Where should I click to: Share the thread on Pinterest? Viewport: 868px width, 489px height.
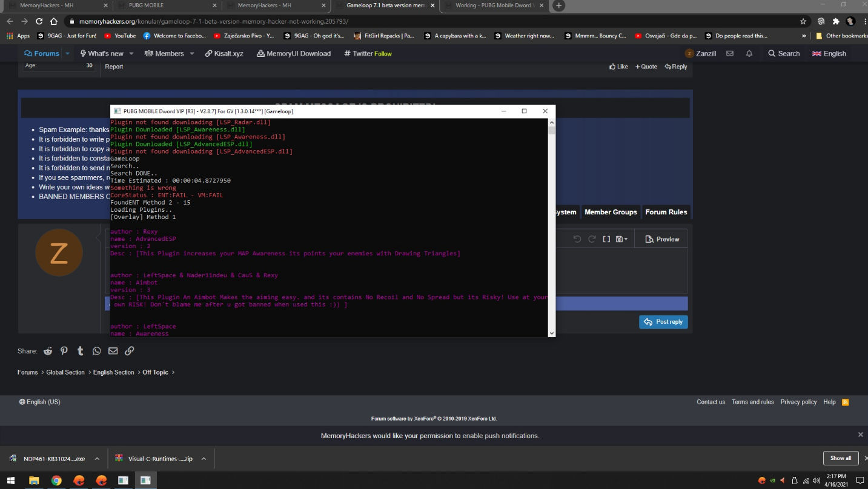64,351
